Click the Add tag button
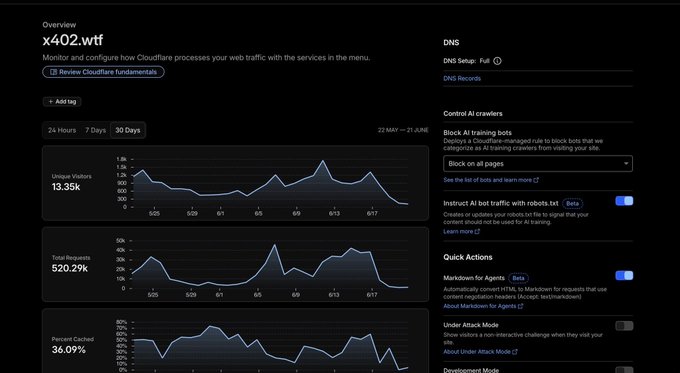This screenshot has width=680, height=373. point(62,101)
